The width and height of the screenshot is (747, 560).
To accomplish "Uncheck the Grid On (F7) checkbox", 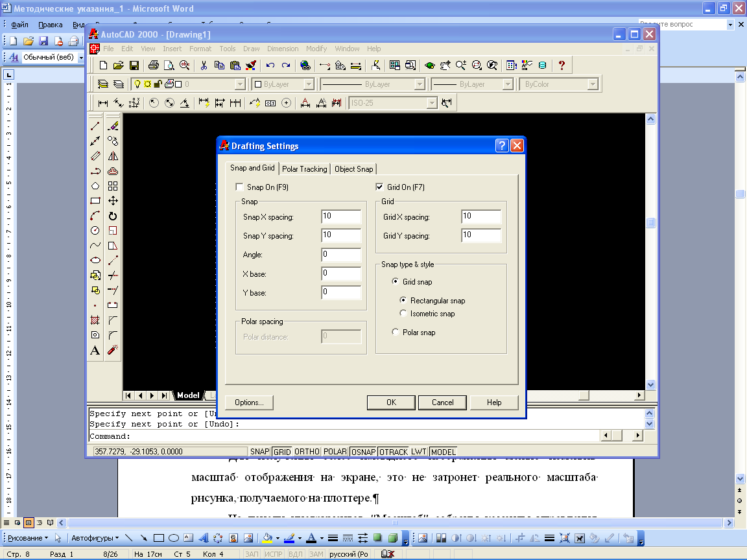I will click(380, 187).
